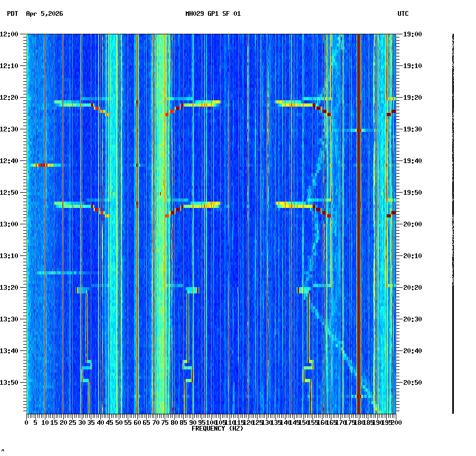Click the vertical seismogram trace on far right

453,222
